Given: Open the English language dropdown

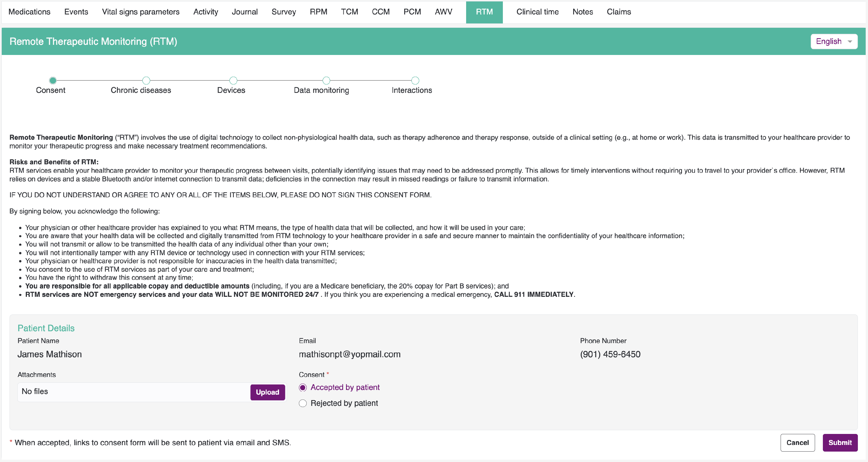Looking at the screenshot, I should pyautogui.click(x=829, y=41).
